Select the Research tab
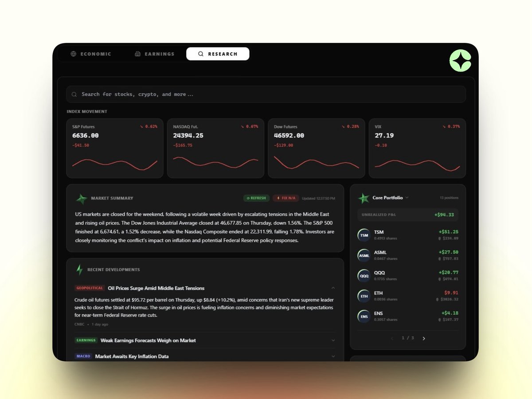The image size is (532, 399). pyautogui.click(x=218, y=54)
